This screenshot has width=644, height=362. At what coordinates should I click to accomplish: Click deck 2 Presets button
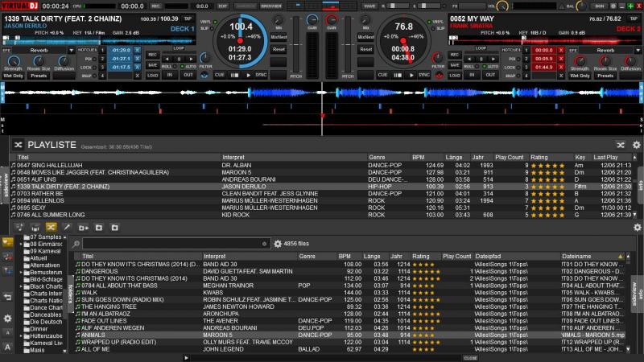(x=605, y=76)
